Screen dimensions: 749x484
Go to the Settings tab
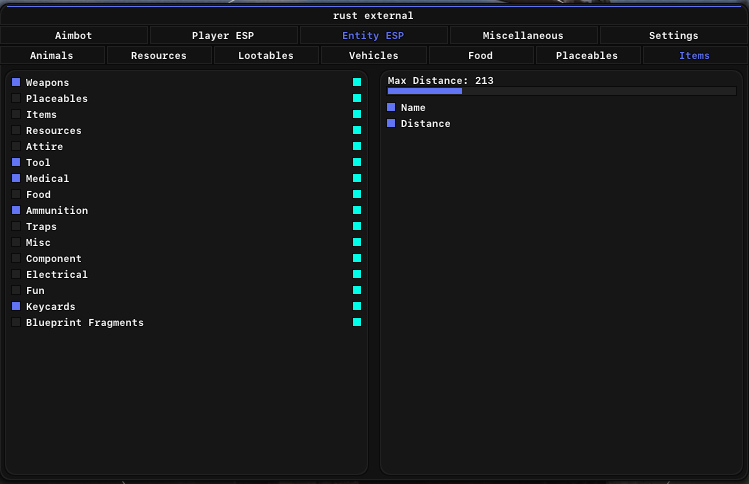[x=674, y=35]
